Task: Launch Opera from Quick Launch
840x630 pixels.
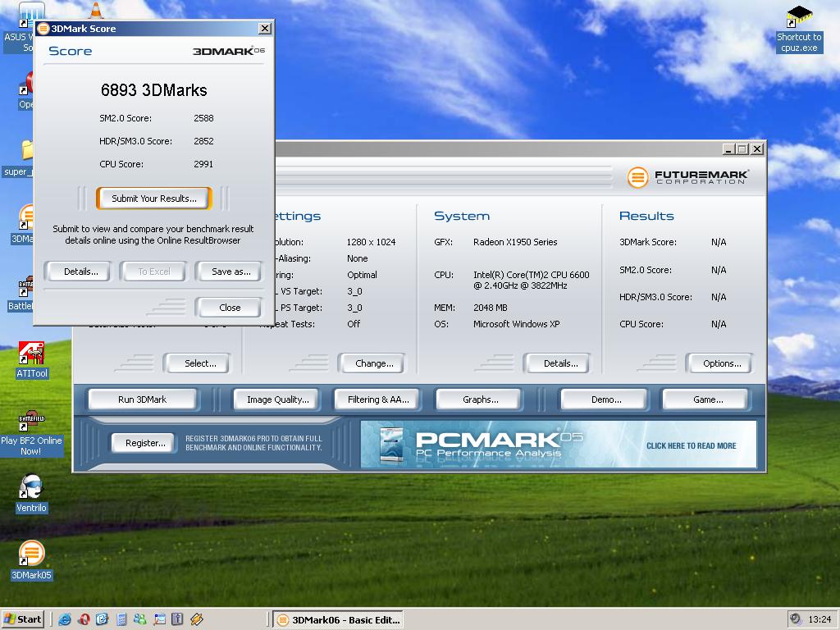Action: coord(84,619)
